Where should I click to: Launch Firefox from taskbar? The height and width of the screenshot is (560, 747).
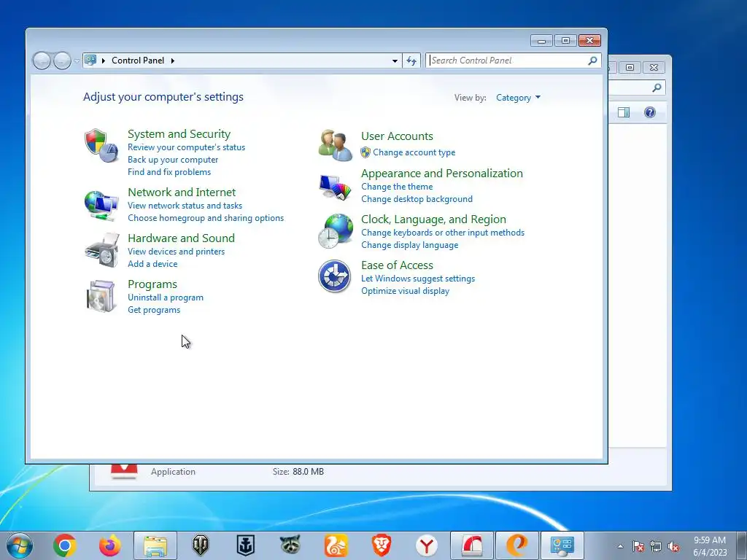coord(110,545)
